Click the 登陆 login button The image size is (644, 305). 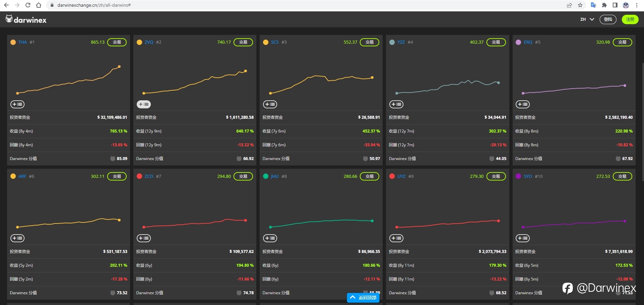pos(608,19)
